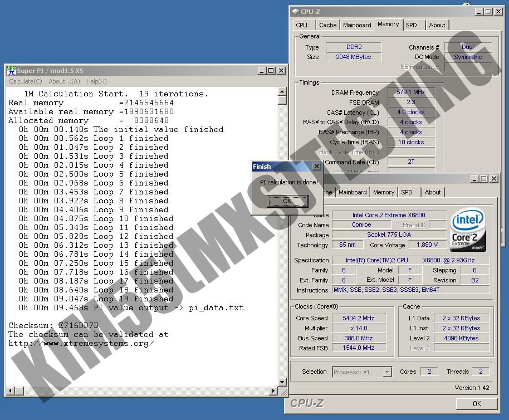Screen dimensions: 509x420
Task: Minimize the Super PI window
Action: (x=262, y=70)
